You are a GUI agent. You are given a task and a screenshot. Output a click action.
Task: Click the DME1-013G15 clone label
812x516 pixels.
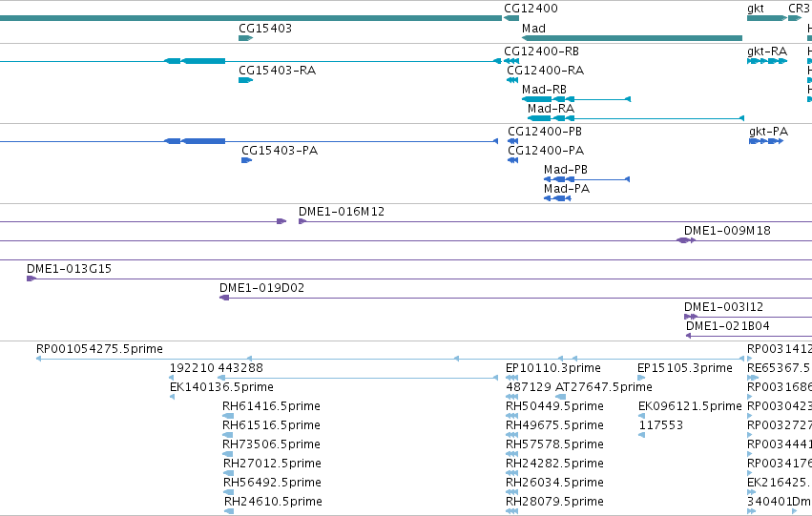pos(69,269)
